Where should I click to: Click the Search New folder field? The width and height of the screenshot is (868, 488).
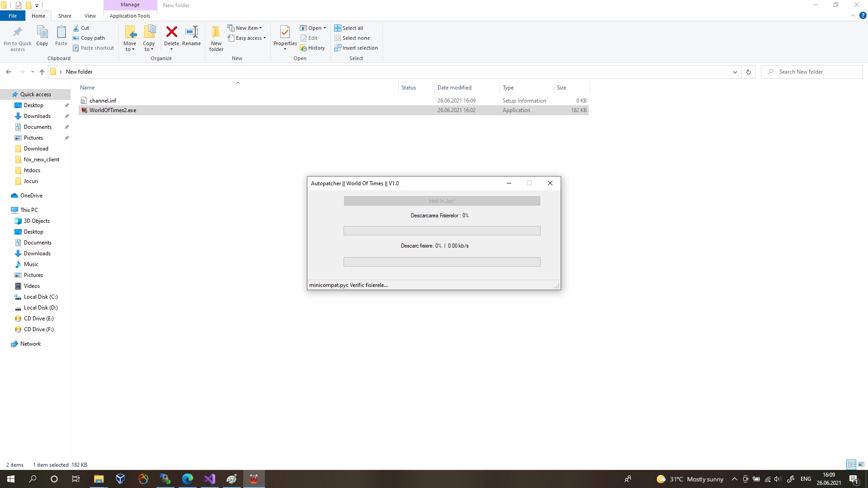click(x=812, y=72)
